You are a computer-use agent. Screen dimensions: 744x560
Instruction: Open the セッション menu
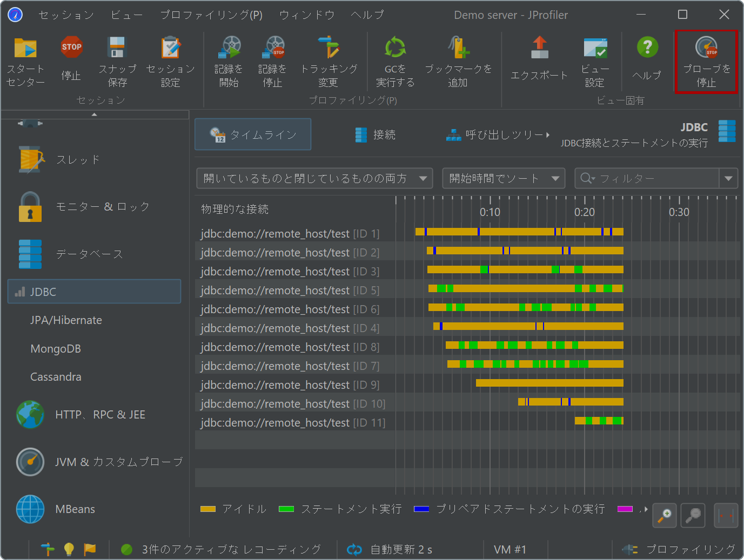[66, 15]
